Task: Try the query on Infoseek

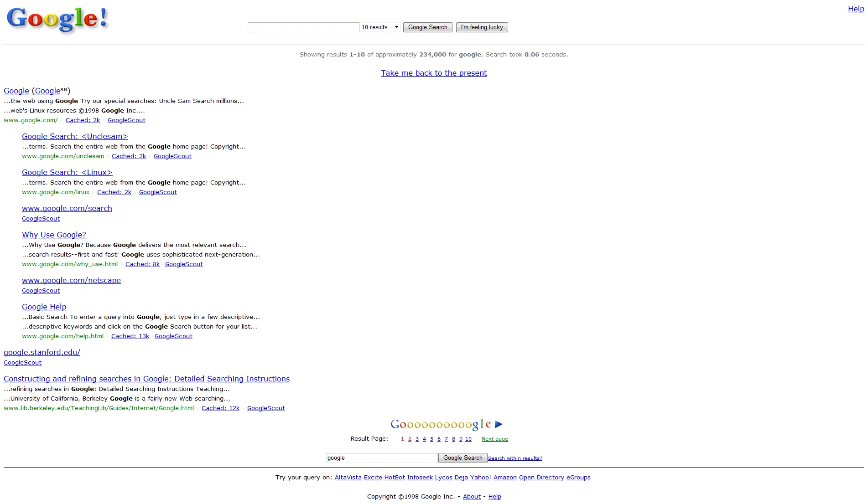Action: pos(420,478)
